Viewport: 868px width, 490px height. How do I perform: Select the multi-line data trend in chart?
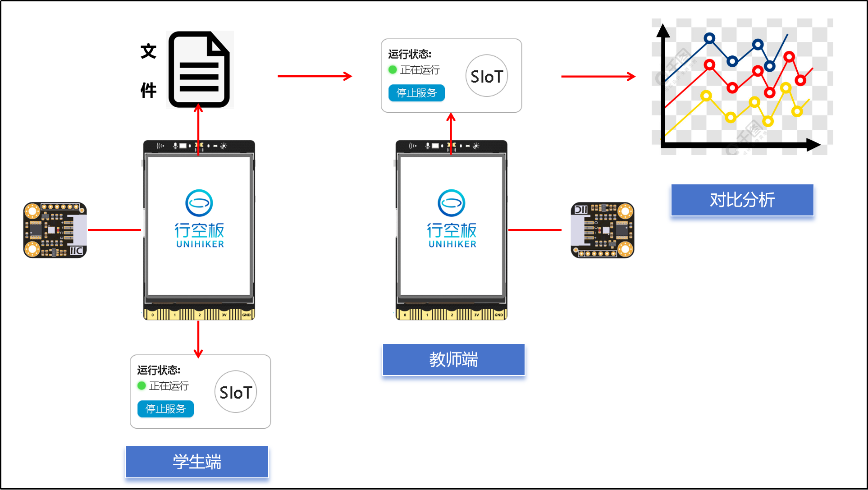pos(739,89)
